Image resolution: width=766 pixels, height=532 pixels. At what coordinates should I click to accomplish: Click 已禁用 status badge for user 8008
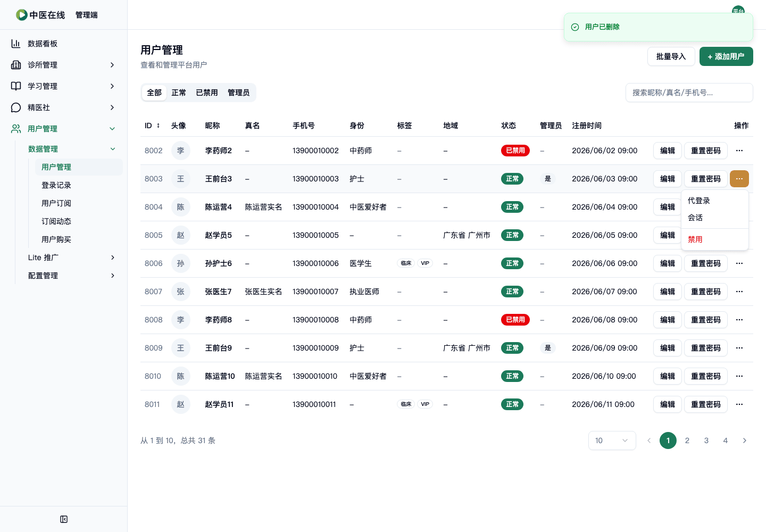click(x=515, y=320)
